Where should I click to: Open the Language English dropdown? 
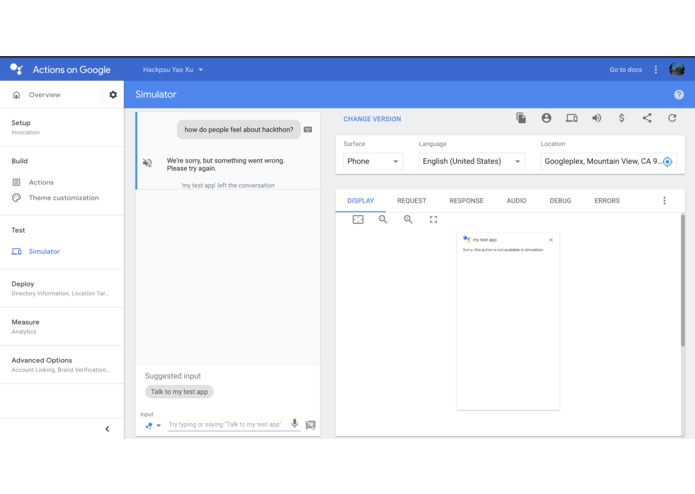click(472, 161)
